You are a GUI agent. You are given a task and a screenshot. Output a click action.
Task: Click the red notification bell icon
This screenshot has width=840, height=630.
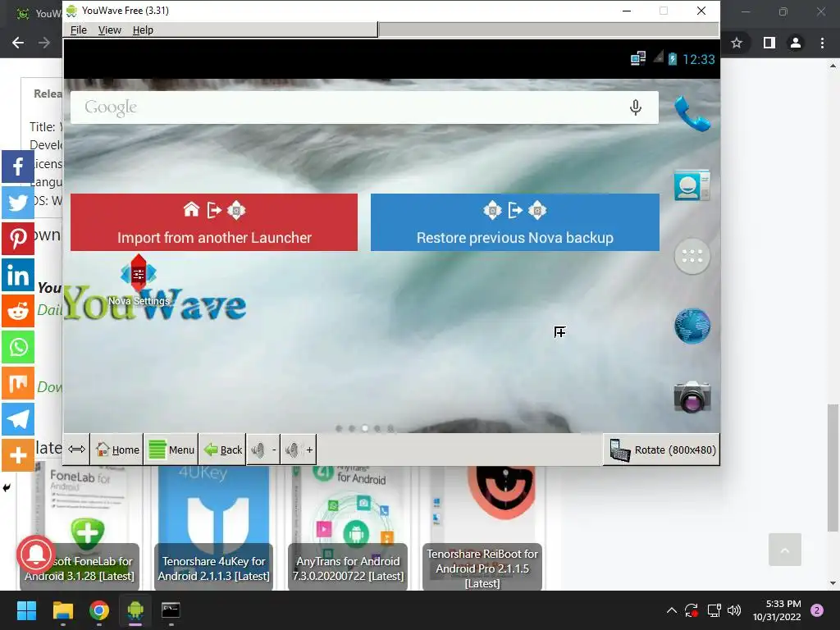pyautogui.click(x=36, y=554)
